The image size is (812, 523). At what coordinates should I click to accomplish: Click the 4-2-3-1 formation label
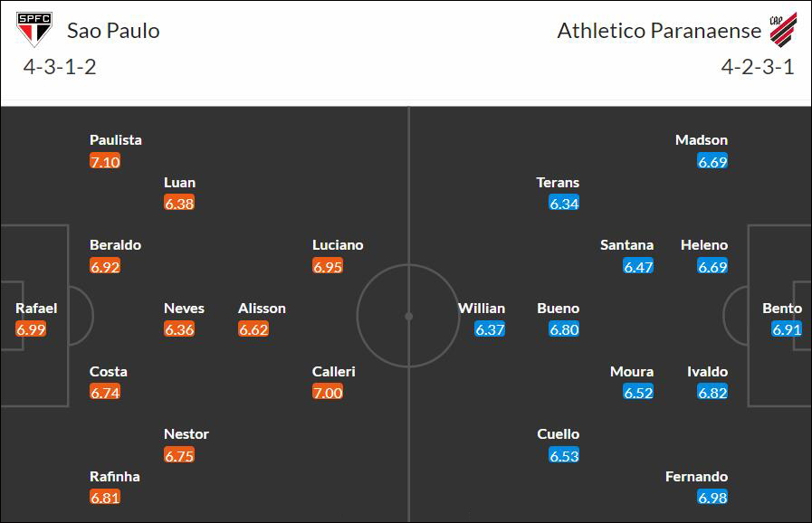click(x=758, y=67)
